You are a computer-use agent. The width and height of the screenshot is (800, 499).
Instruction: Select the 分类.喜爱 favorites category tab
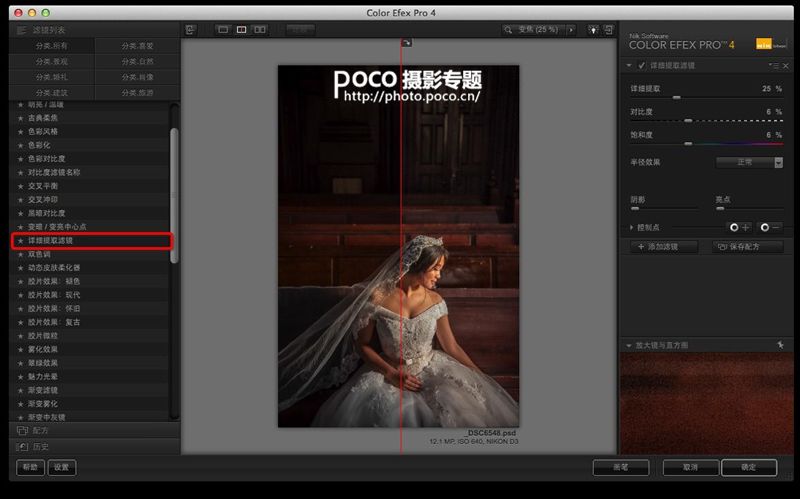[137, 46]
